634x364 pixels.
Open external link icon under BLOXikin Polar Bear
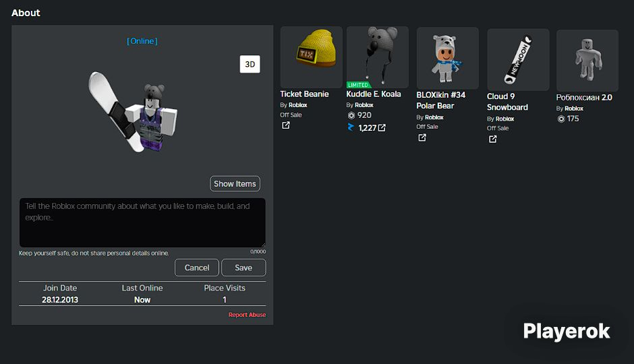pyautogui.click(x=422, y=138)
